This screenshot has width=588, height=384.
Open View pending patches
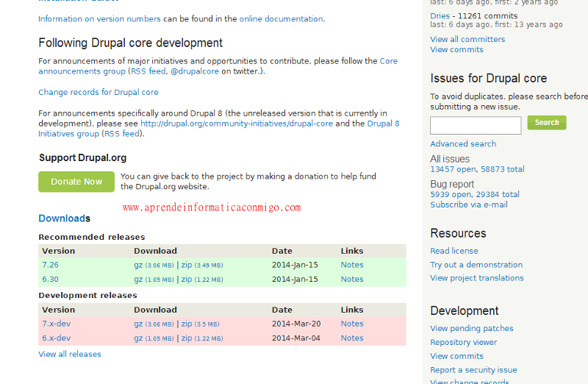[472, 328]
